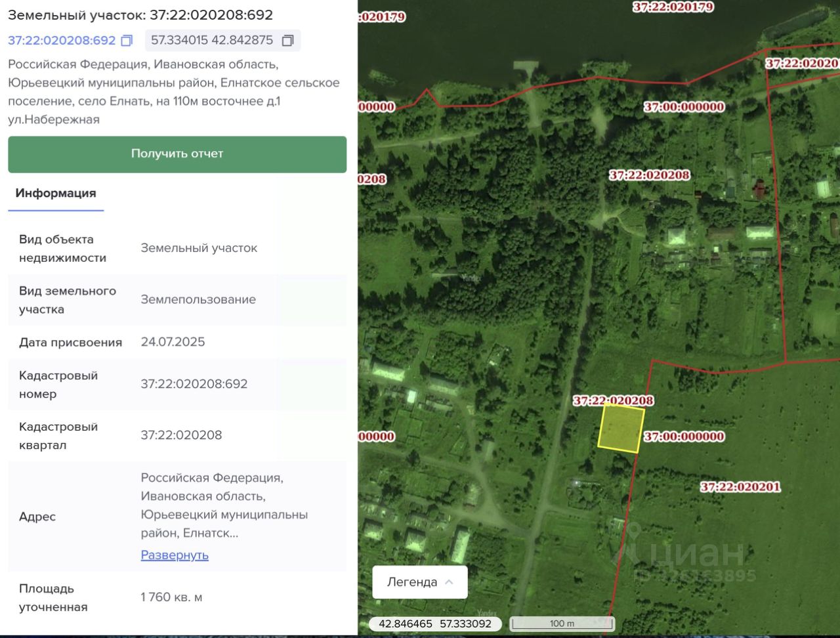Select the Кадастровый квартал value 37:22:020208

point(181,435)
